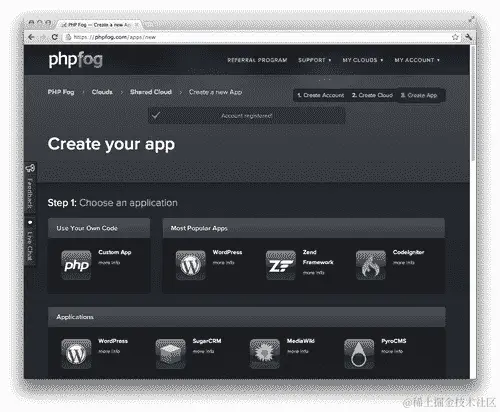Choose the WordPress icon in Applications section

click(76, 354)
